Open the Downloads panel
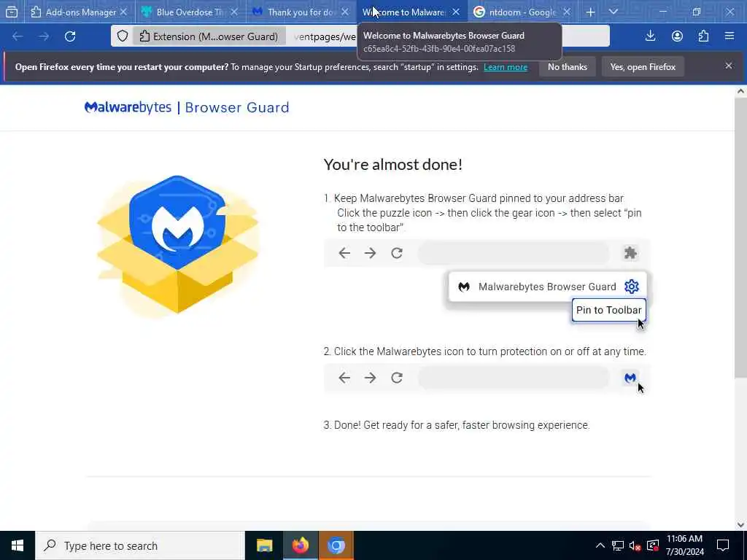 point(650,36)
